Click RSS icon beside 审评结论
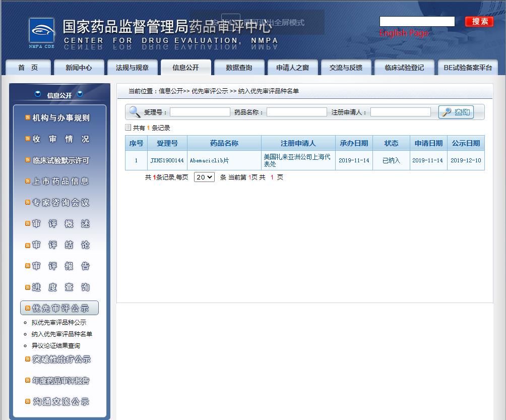Image resolution: width=506 pixels, height=420 pixels. 28,245
